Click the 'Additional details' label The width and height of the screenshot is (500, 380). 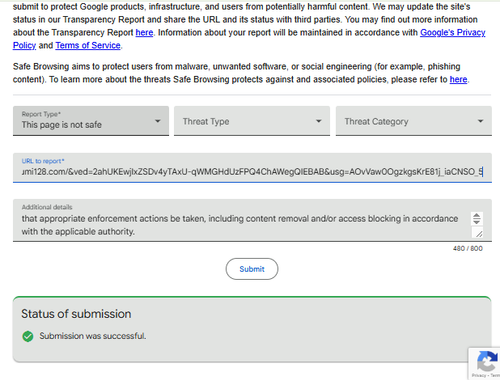pos(47,207)
